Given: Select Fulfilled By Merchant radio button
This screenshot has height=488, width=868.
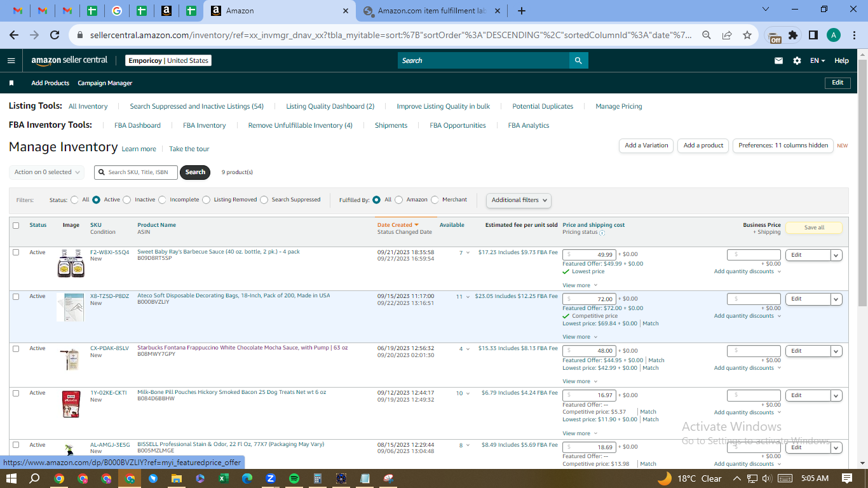Looking at the screenshot, I should (435, 200).
